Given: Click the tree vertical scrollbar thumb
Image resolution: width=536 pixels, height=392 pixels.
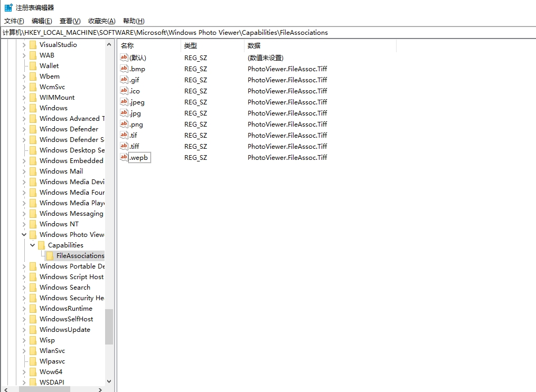Looking at the screenshot, I should pos(109,327).
